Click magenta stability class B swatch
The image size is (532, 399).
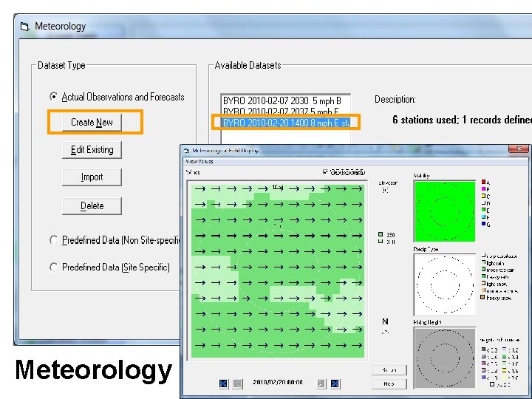(x=484, y=189)
